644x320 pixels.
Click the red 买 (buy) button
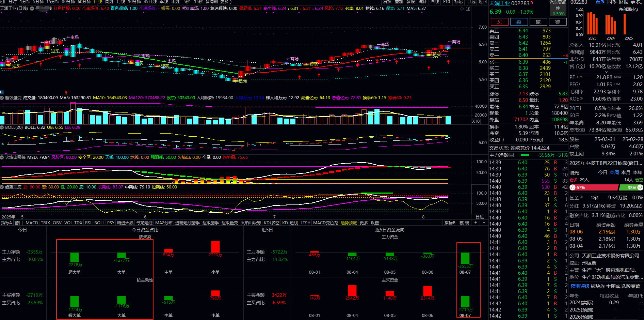(499, 22)
